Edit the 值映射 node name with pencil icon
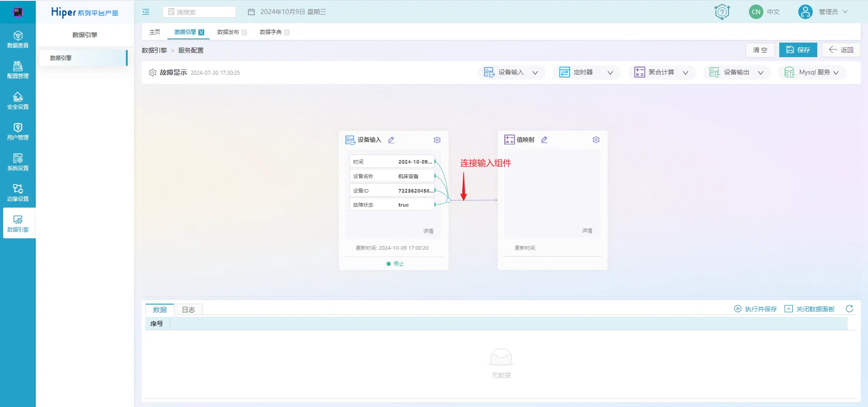868x407 pixels. 544,140
